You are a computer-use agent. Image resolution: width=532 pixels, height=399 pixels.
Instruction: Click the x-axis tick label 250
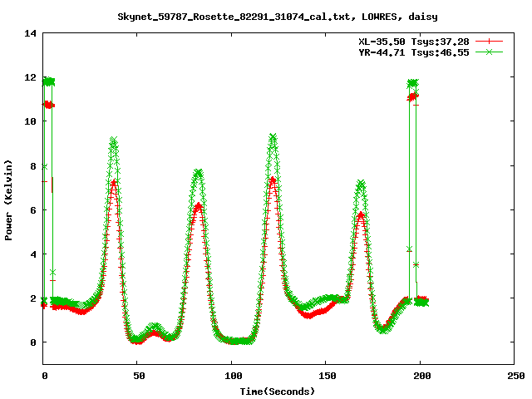pyautogui.click(x=515, y=376)
